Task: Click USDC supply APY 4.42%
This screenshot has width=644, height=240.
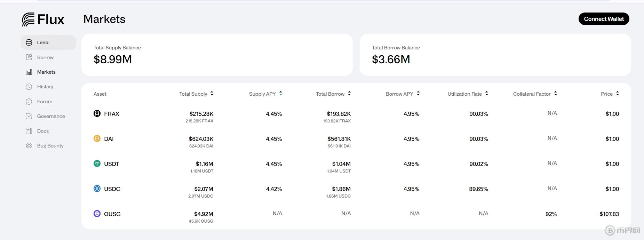Action: [274, 189]
